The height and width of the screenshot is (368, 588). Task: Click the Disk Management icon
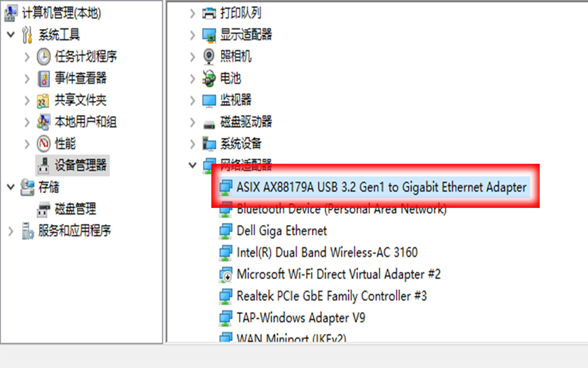click(x=44, y=209)
